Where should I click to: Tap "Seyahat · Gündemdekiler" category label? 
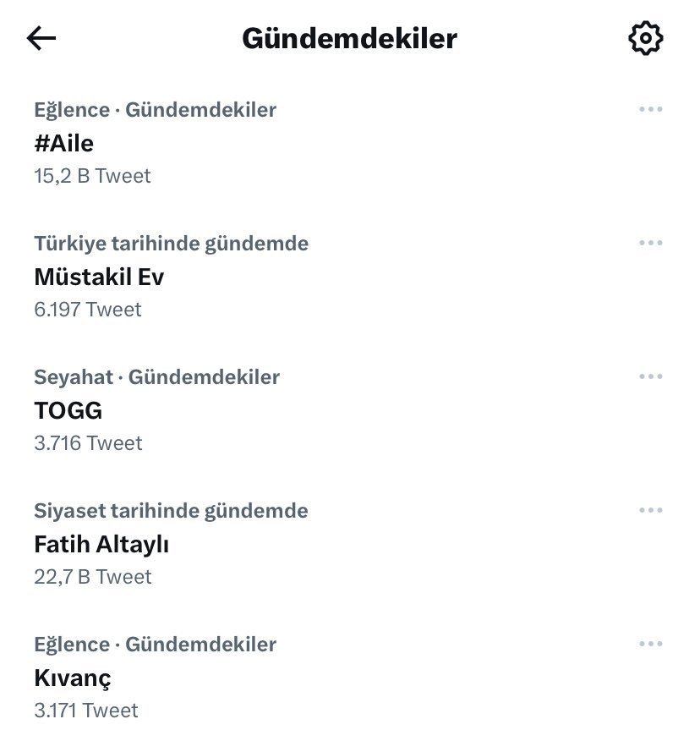pos(156,377)
